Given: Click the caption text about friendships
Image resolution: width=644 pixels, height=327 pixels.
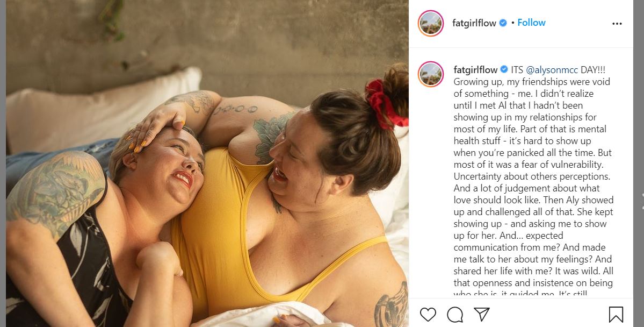Looking at the screenshot, I should 533,182.
